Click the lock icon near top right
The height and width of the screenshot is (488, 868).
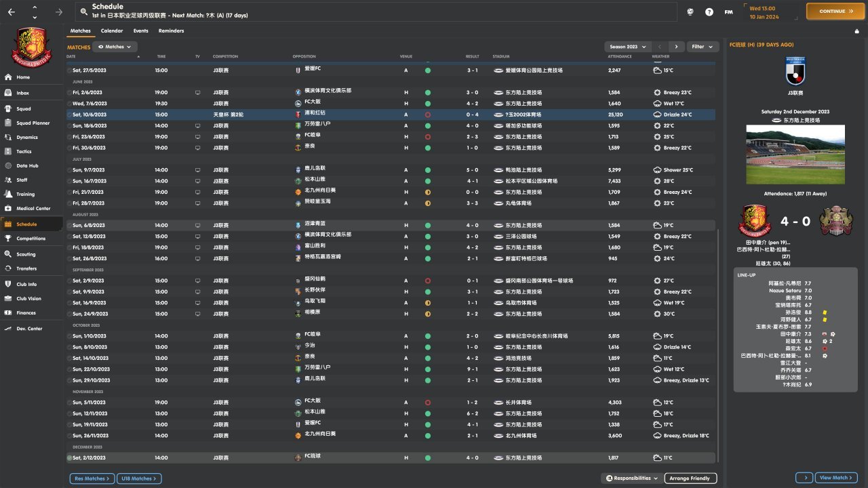[856, 31]
